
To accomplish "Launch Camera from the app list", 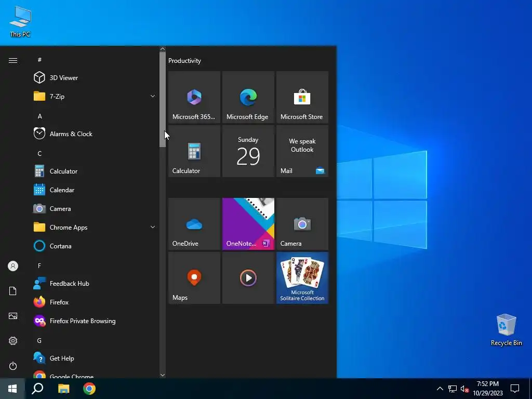I will tap(95, 209).
